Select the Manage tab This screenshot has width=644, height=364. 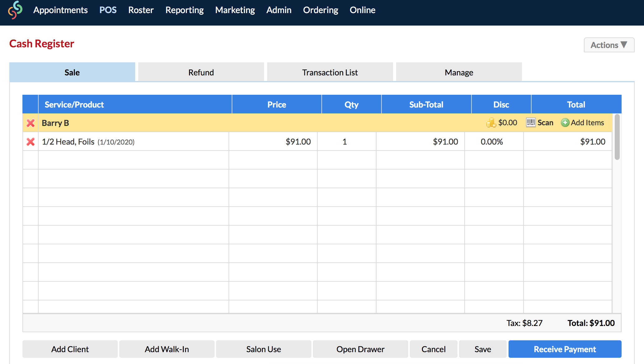tap(459, 72)
